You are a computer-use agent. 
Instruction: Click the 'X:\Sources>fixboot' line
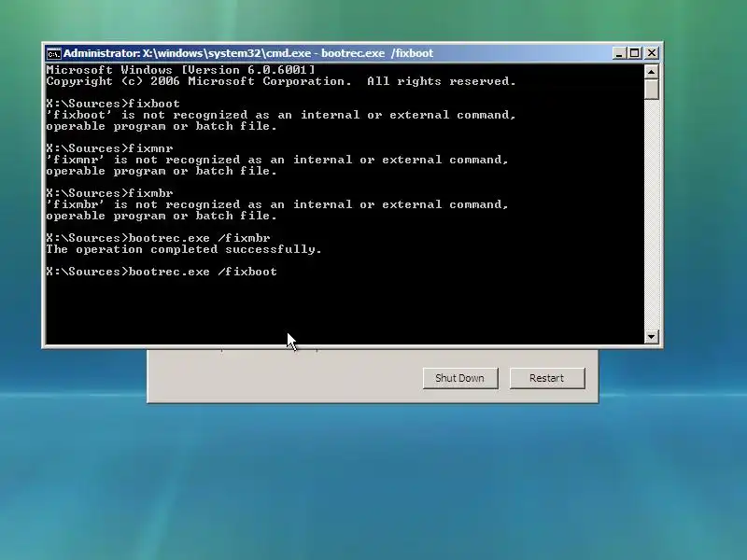(113, 104)
